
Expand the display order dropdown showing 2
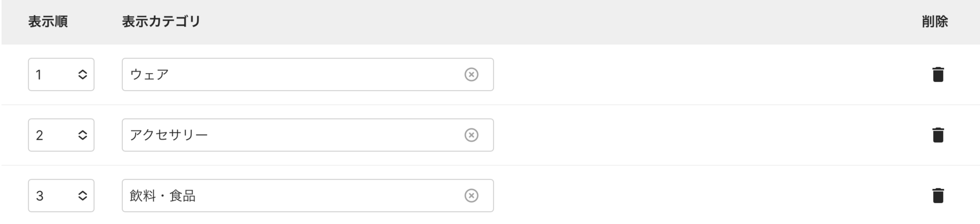[61, 135]
